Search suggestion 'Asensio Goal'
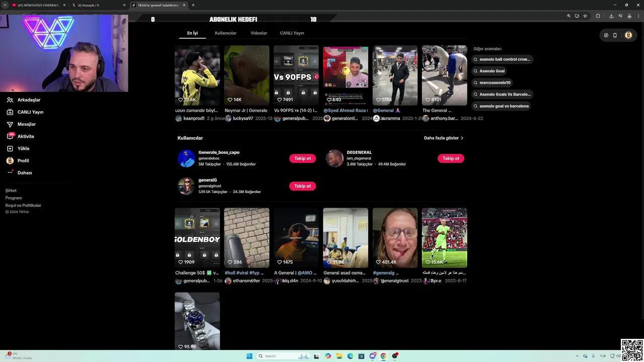Image resolution: width=644 pixels, height=362 pixels. [x=489, y=71]
